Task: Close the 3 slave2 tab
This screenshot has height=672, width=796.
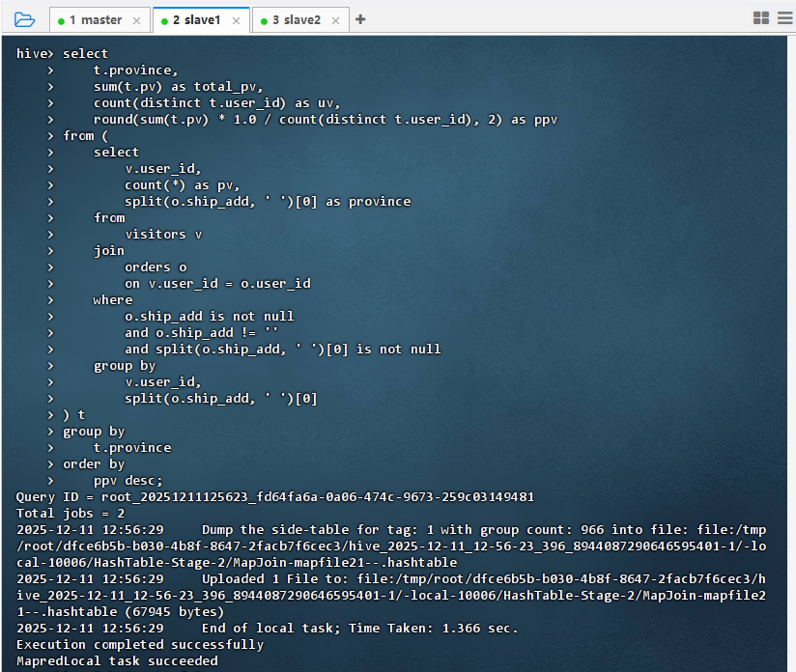Action: (x=335, y=21)
